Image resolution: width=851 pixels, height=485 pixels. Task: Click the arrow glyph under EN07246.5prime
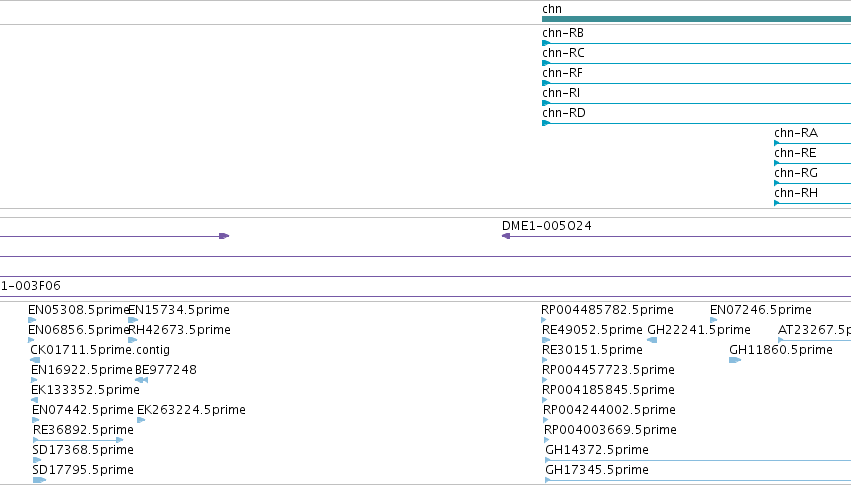(713, 320)
